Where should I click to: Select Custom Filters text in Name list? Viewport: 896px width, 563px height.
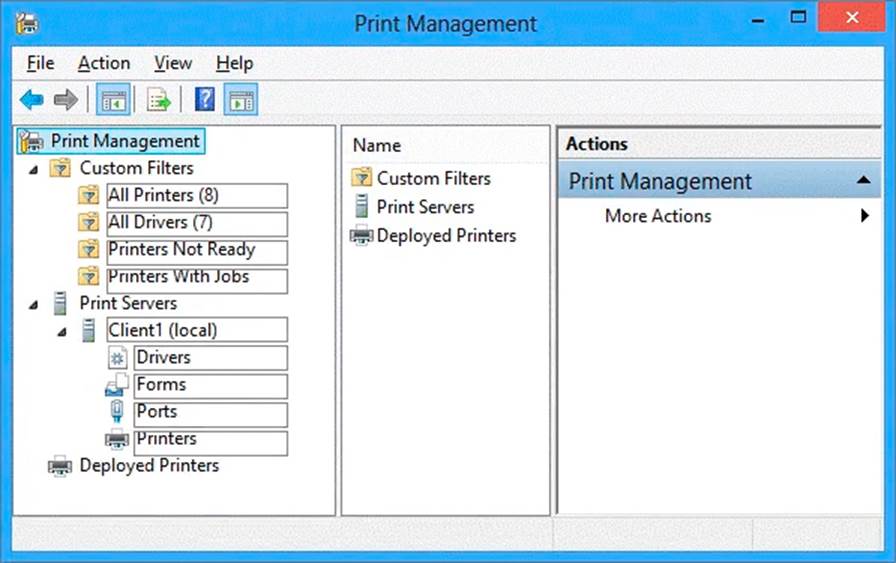tap(434, 178)
